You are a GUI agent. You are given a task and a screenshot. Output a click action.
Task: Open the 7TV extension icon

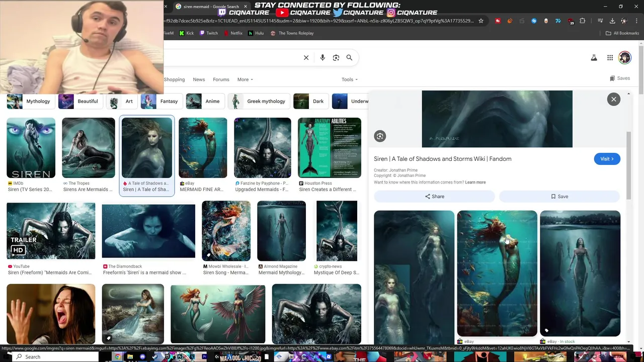coord(558,21)
